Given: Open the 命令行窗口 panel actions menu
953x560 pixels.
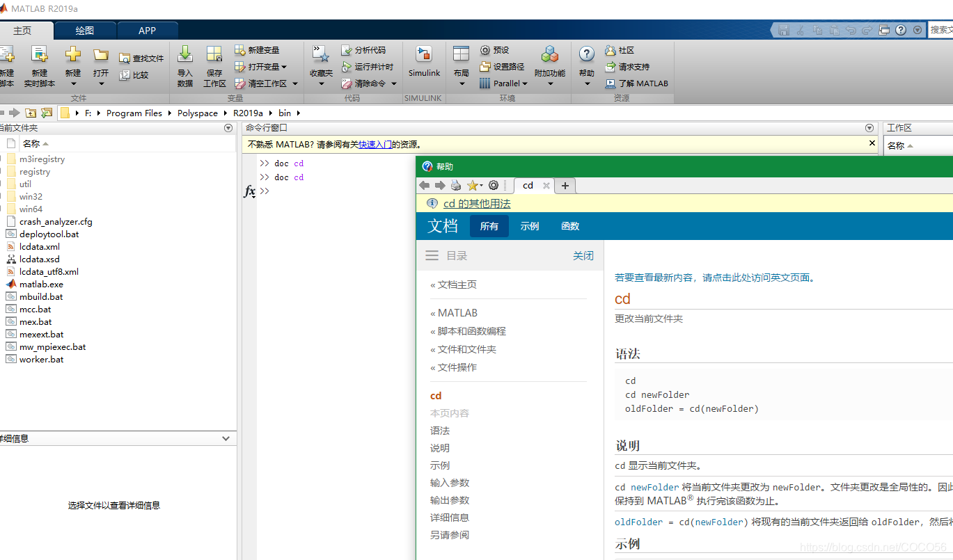Looking at the screenshot, I should [x=869, y=128].
